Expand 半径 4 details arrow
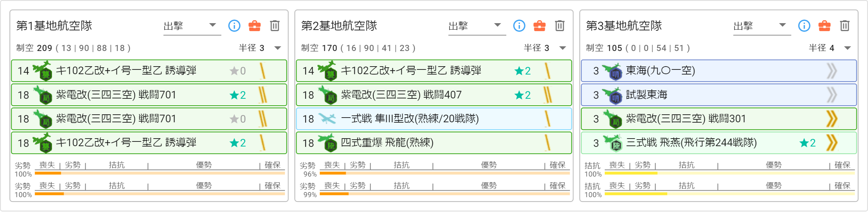This screenshot has height=212, width=868. click(847, 48)
